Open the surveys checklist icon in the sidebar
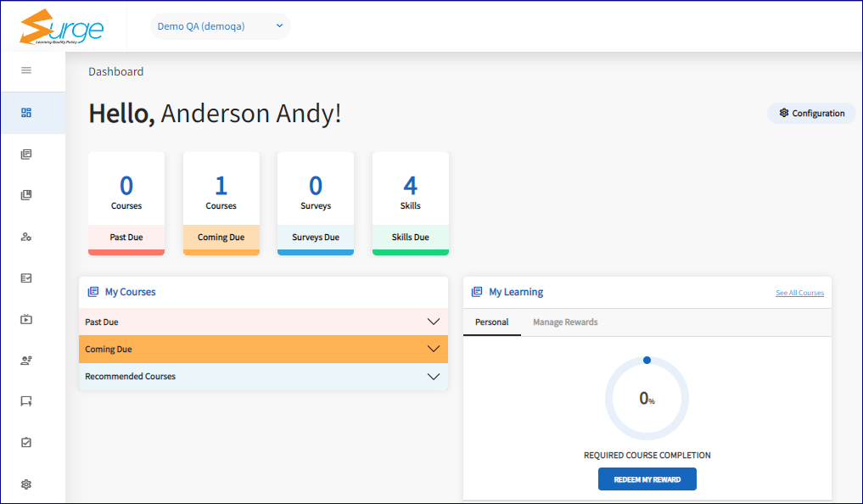The image size is (863, 504). [25, 277]
